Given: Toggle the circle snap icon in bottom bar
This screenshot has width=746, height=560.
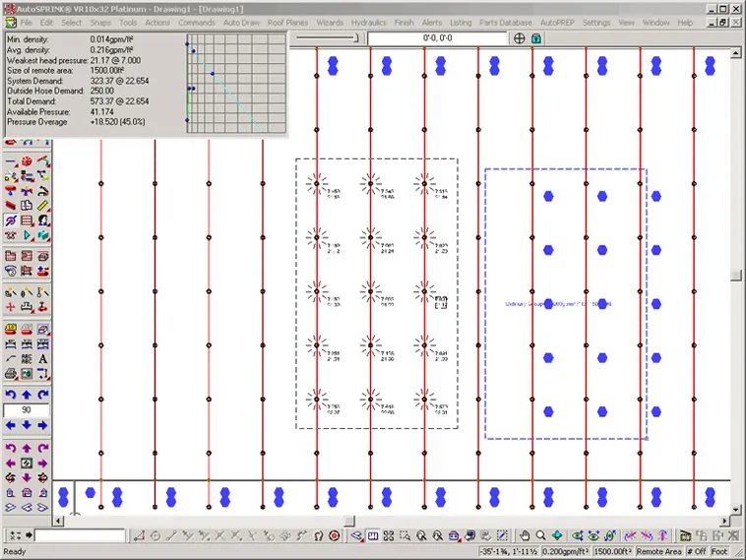Looking at the screenshot, I should point(155,535).
